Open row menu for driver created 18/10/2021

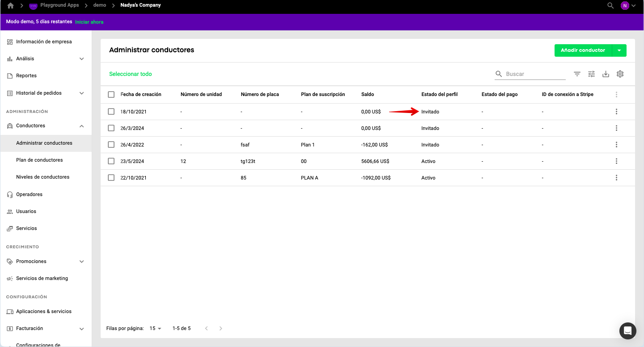pos(616,112)
